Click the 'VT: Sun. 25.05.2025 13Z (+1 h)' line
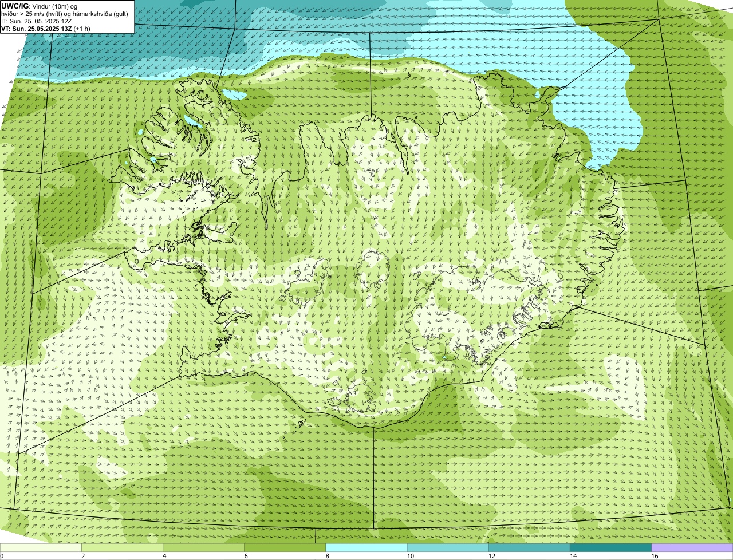The image size is (733, 560). 45,28
